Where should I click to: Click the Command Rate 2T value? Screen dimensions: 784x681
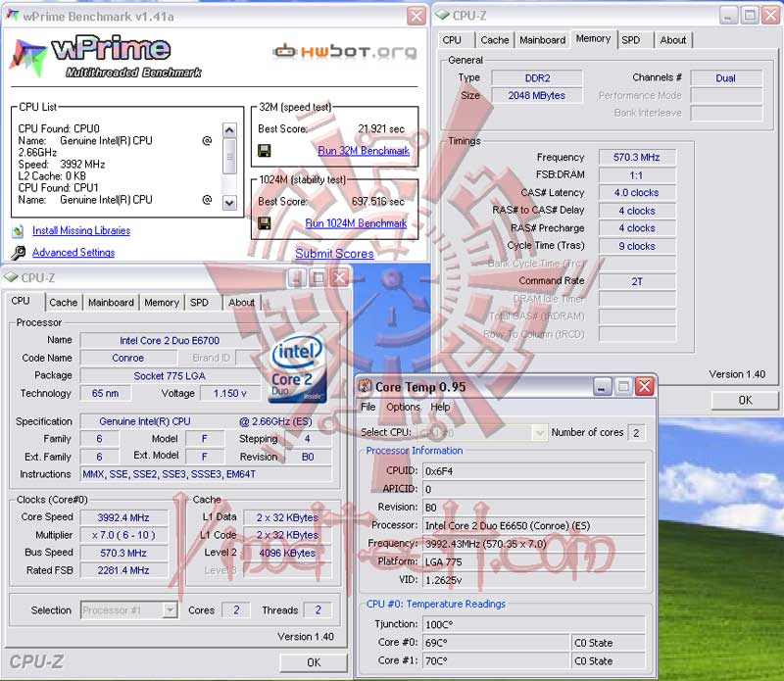[637, 281]
